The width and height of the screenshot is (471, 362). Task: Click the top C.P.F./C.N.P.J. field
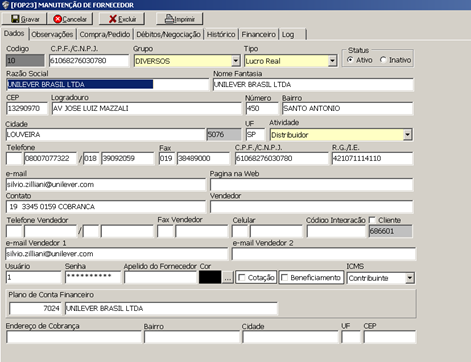pyautogui.click(x=89, y=61)
